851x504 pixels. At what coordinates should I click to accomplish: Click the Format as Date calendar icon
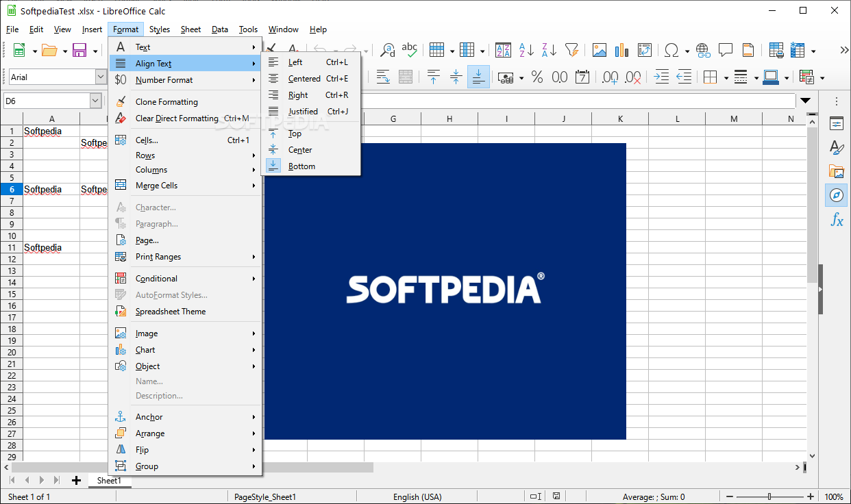point(582,77)
